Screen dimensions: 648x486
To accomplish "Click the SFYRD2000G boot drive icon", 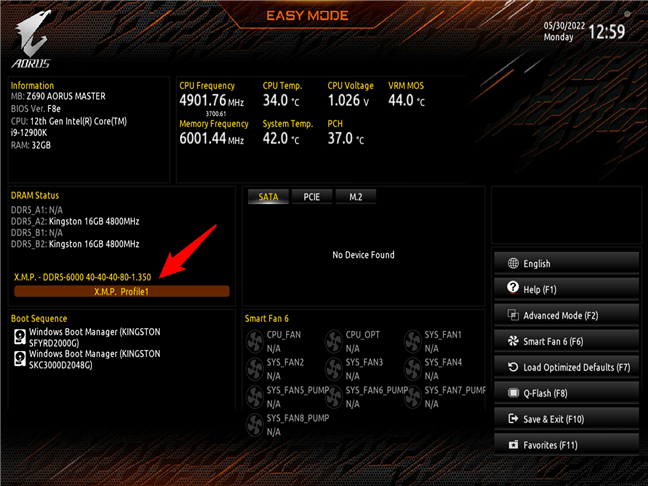I will tap(20, 336).
